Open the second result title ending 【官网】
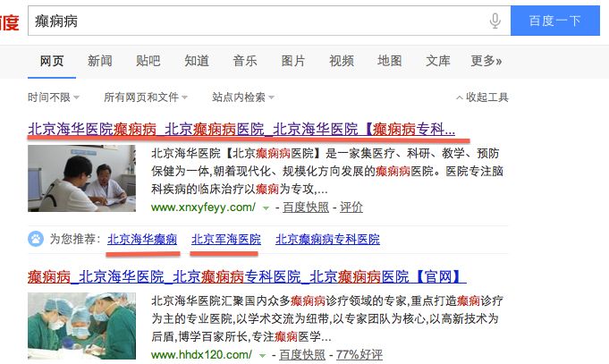The width and height of the screenshot is (609, 364). [x=247, y=276]
